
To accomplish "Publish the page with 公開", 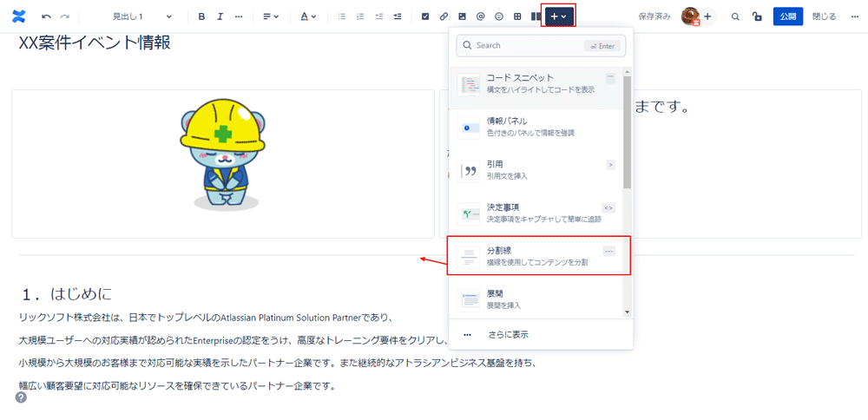I will pos(788,16).
